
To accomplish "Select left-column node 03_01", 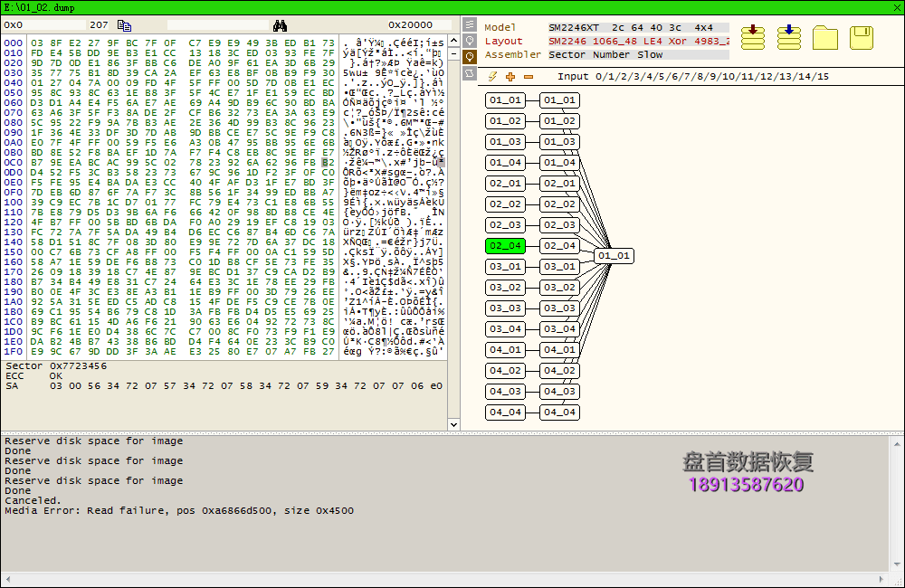I will [x=505, y=267].
